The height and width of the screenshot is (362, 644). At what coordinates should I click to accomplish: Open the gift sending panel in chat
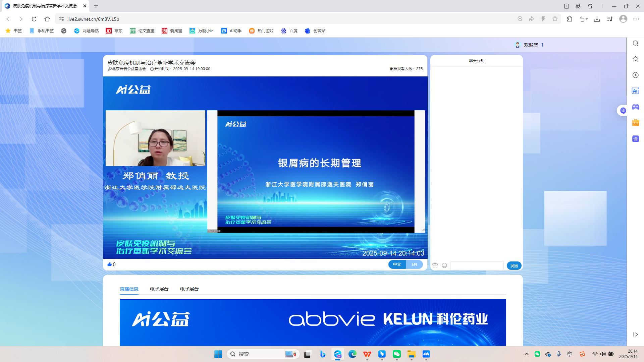coord(435,265)
